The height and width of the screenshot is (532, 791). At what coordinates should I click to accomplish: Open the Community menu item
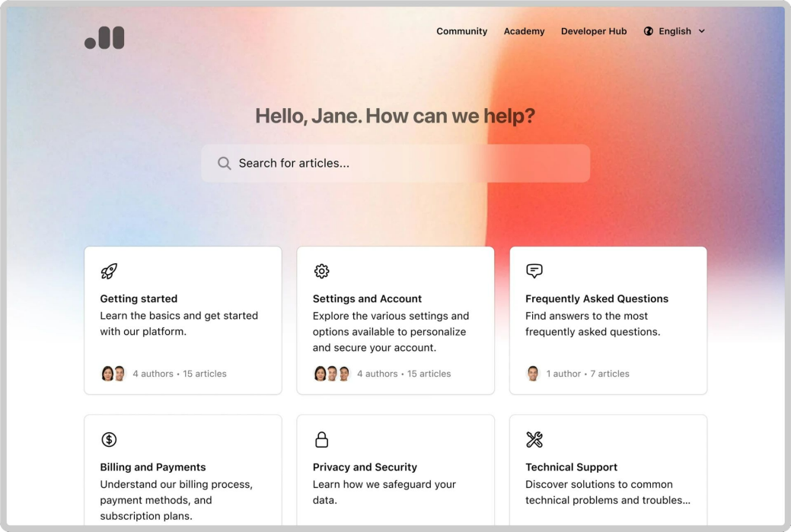461,31
